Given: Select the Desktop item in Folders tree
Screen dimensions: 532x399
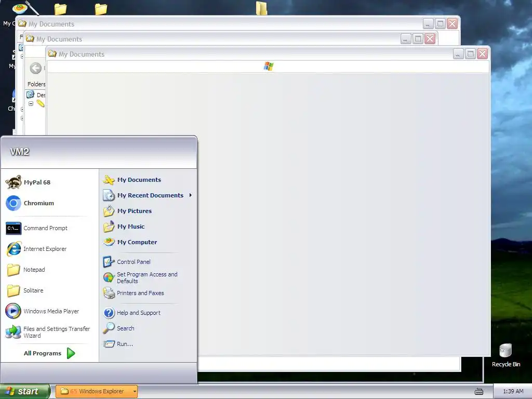Looking at the screenshot, I should point(36,95).
